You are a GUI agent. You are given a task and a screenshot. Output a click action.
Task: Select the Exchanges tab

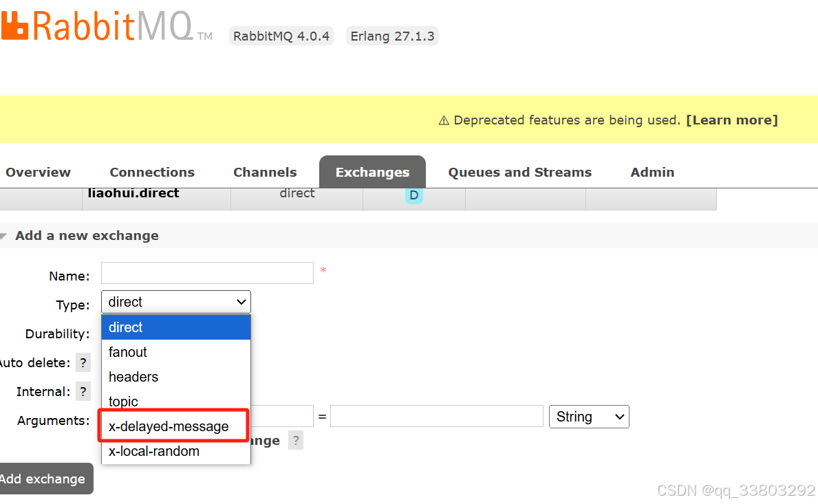tap(372, 172)
